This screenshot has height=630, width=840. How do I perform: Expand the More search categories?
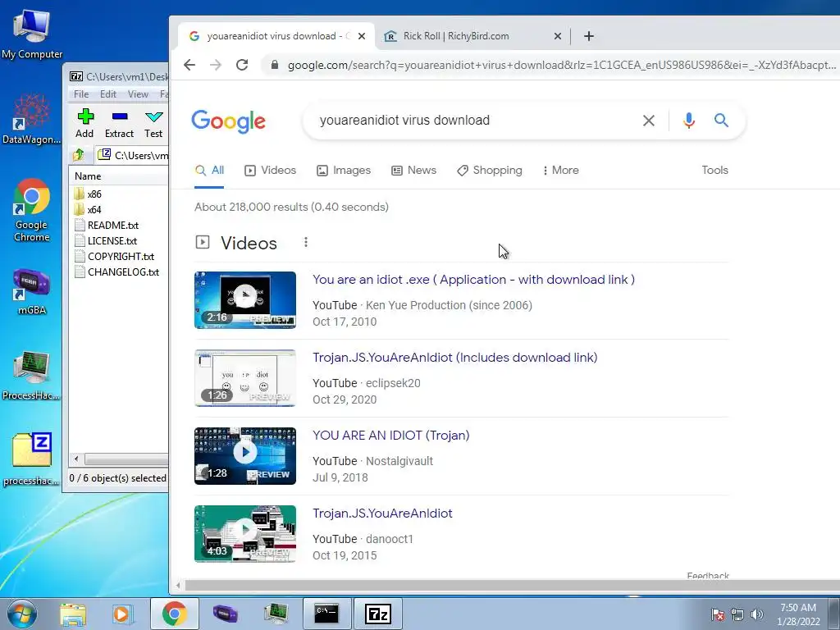point(561,171)
